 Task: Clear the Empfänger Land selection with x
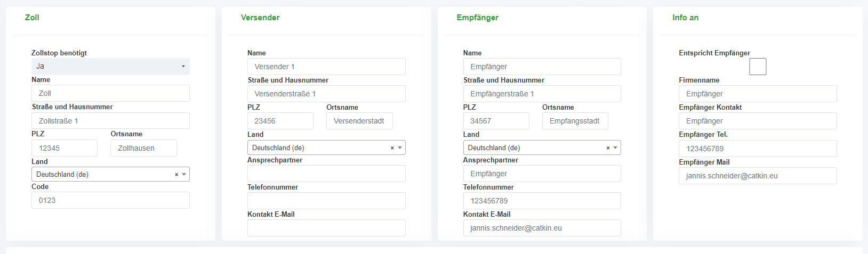[608, 148]
